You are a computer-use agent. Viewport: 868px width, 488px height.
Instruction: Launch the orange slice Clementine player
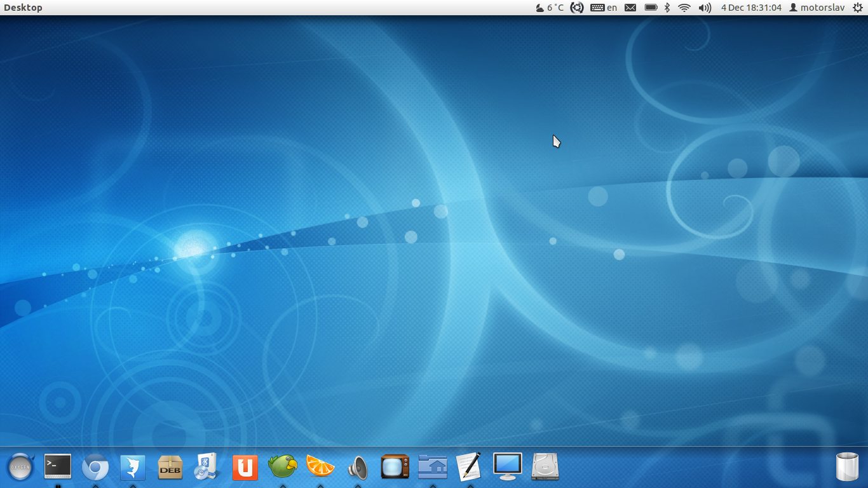[320, 467]
